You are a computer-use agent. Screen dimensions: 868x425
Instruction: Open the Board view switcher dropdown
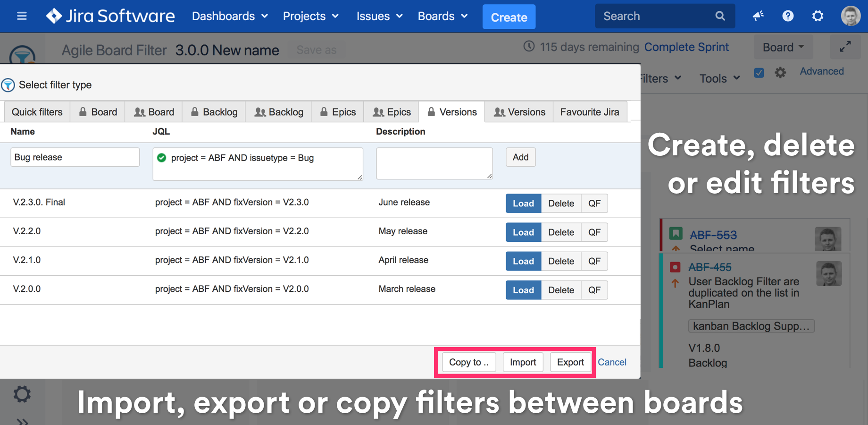[783, 47]
